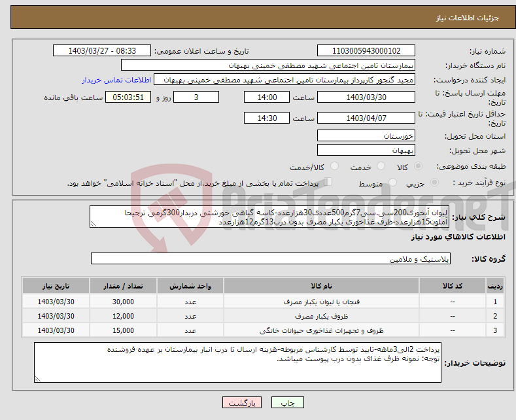Viewport: 516px width, 420px height.
Task: Click the تاریخ نیاز column header
Action: (56, 286)
